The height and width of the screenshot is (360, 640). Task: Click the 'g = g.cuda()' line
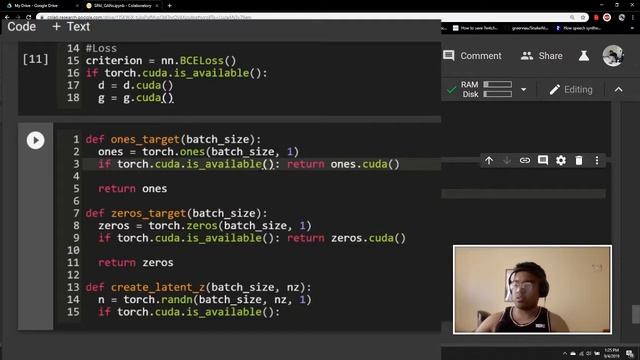tap(136, 98)
